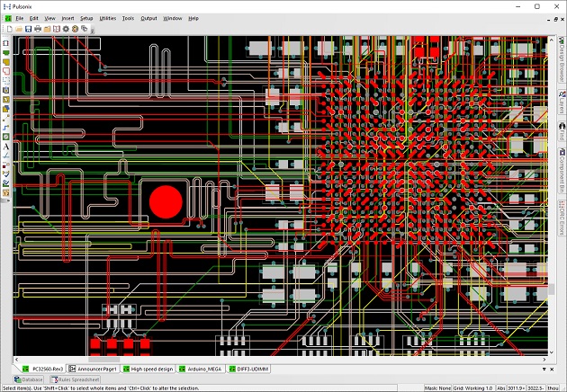Click the Open folder icon

(17, 29)
